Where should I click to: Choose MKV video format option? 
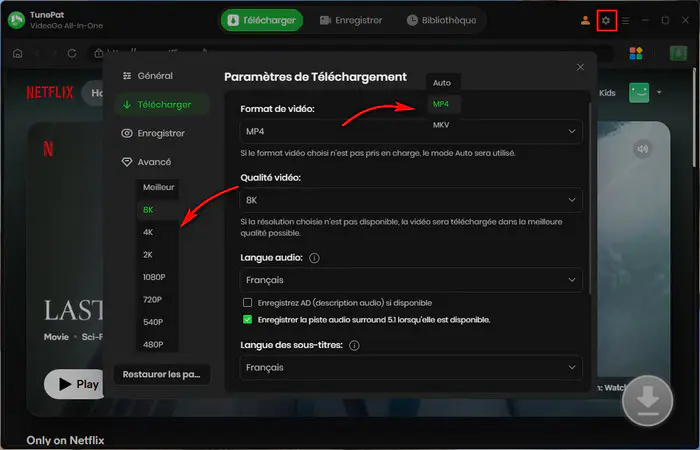(x=443, y=125)
